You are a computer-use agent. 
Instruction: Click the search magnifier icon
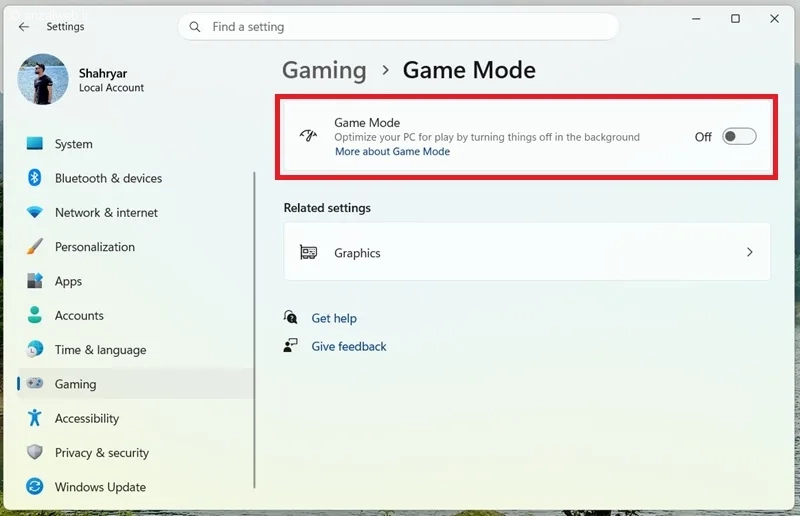(x=194, y=27)
